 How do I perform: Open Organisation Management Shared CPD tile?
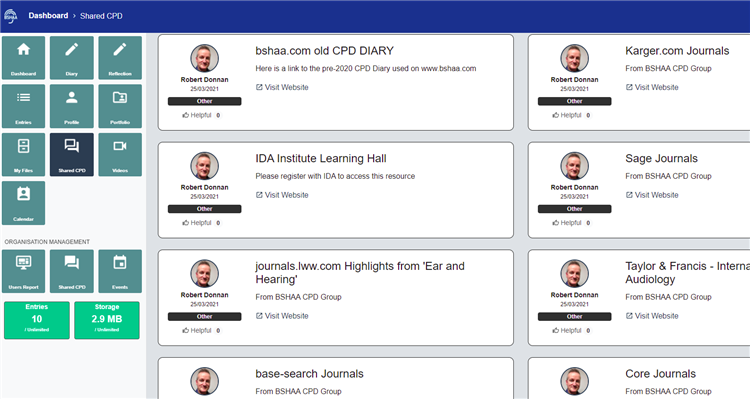click(x=72, y=271)
